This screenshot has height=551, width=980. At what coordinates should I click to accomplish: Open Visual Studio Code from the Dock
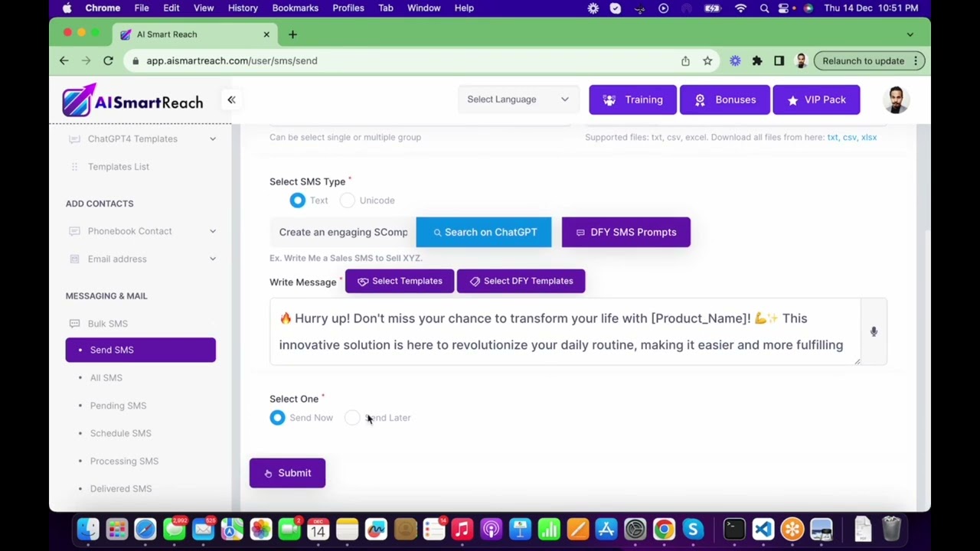(x=763, y=529)
